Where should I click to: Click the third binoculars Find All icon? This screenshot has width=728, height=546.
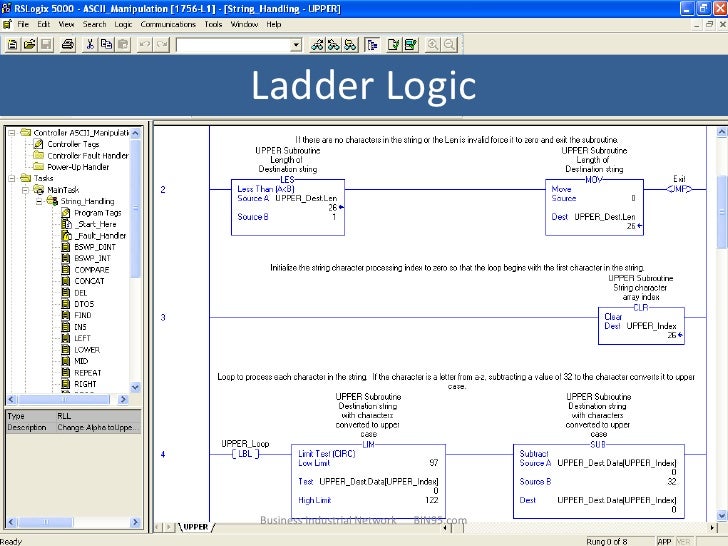[351, 45]
